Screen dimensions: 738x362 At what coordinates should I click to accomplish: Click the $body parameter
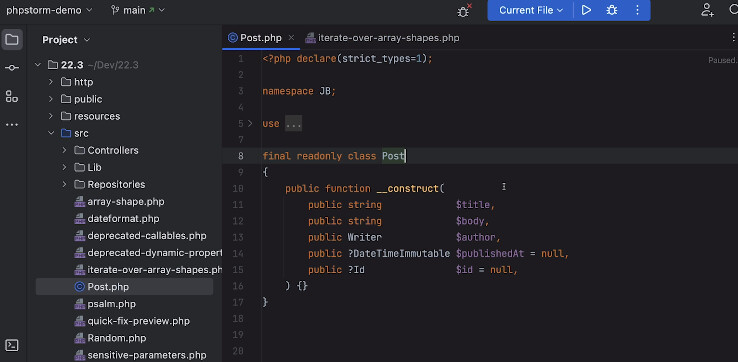point(470,221)
